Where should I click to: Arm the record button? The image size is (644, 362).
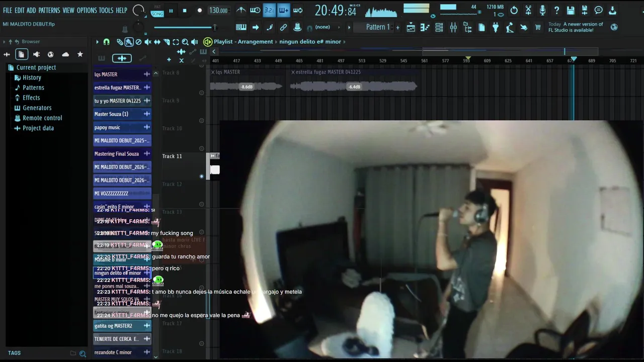200,11
